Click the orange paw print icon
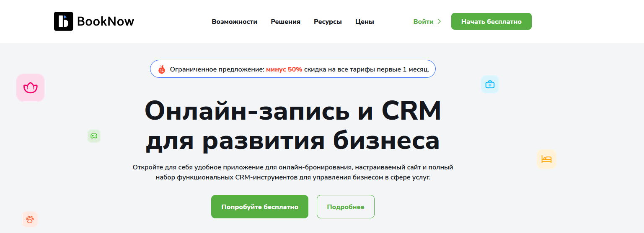This screenshot has width=644, height=233. 30,219
